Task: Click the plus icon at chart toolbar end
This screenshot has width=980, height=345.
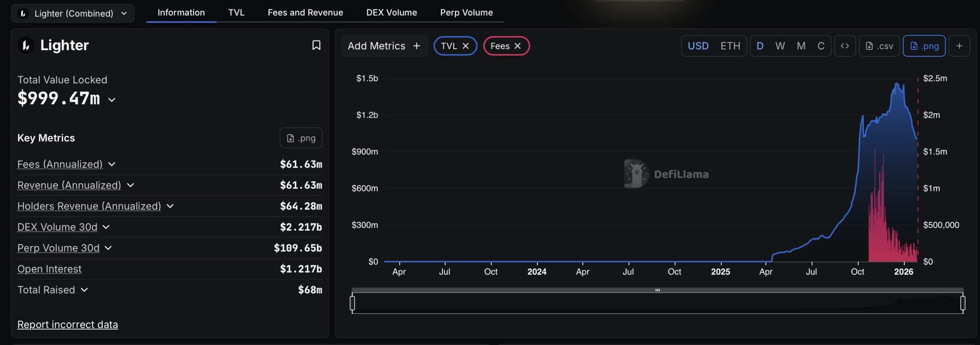Action: (x=959, y=46)
